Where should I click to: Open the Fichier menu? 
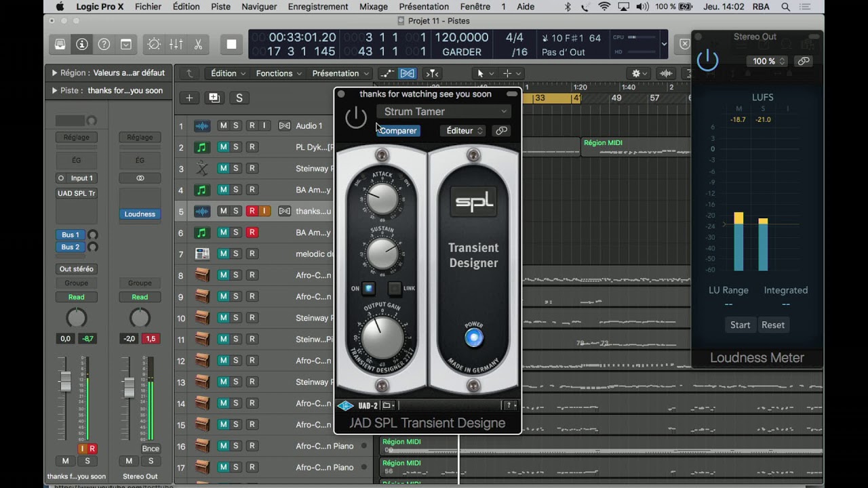(x=148, y=7)
